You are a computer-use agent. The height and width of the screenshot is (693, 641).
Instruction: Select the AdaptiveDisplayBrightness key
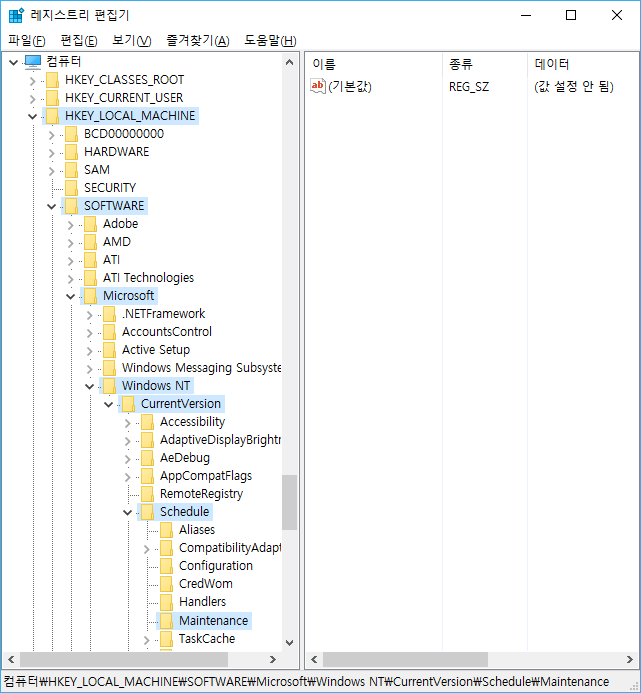tap(220, 440)
